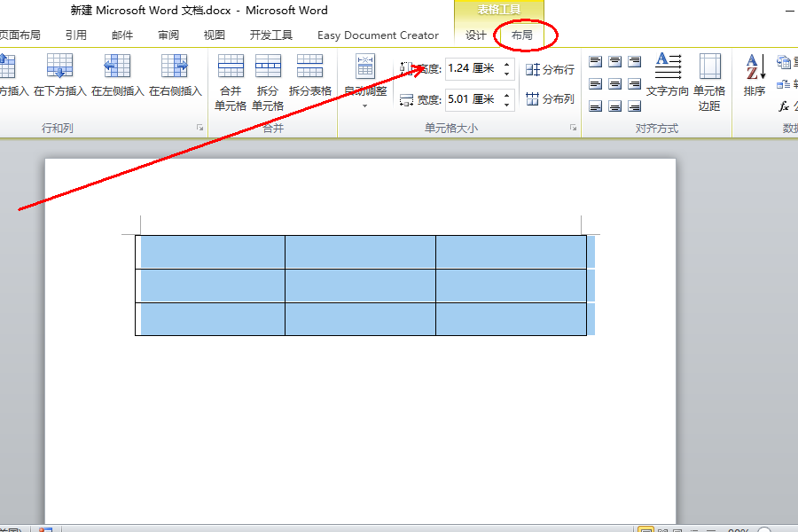Click the Sort (排序) A-Z icon
798x532 pixels.
click(755, 67)
